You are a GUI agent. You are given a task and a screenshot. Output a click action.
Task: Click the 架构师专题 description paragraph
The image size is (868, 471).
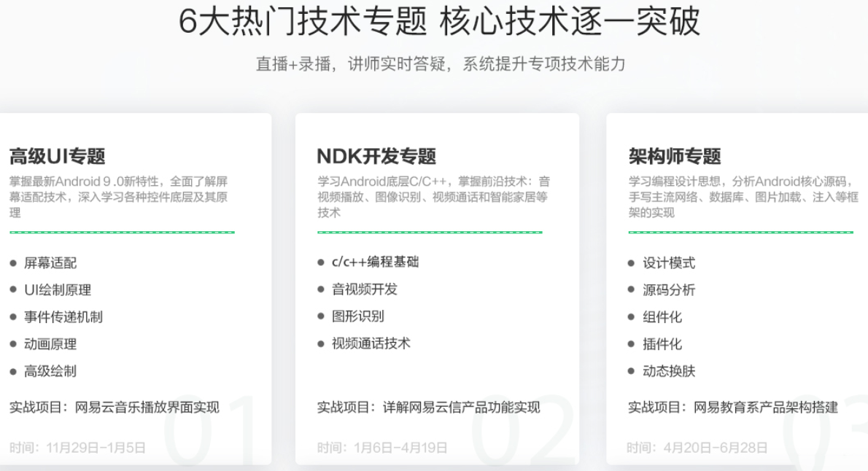pos(743,197)
